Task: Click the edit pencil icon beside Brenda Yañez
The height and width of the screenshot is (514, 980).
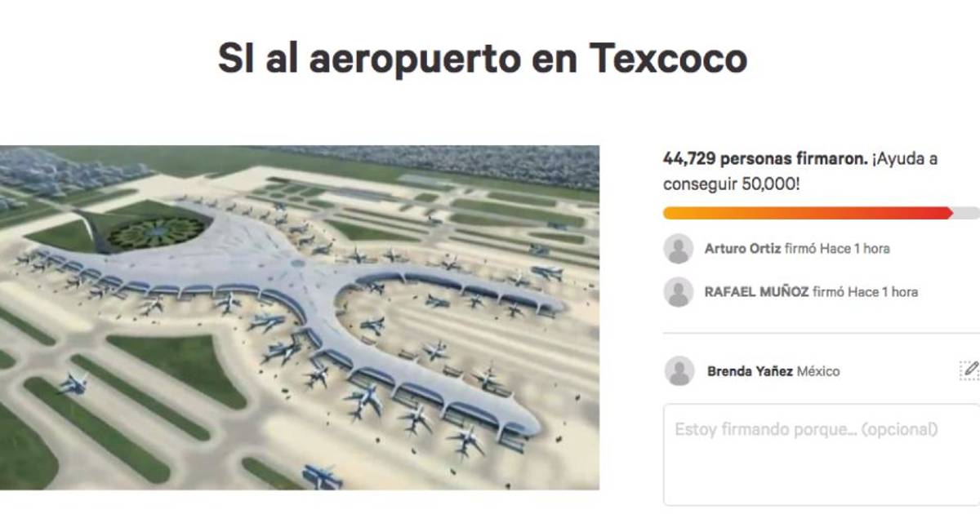Action: [969, 370]
